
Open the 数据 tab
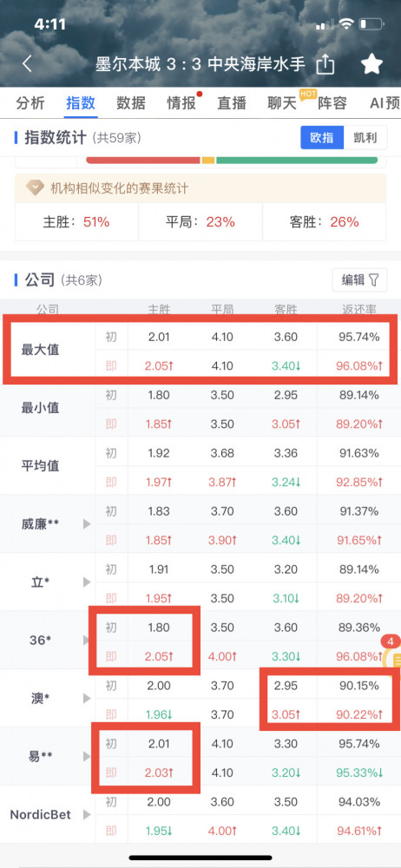131,103
